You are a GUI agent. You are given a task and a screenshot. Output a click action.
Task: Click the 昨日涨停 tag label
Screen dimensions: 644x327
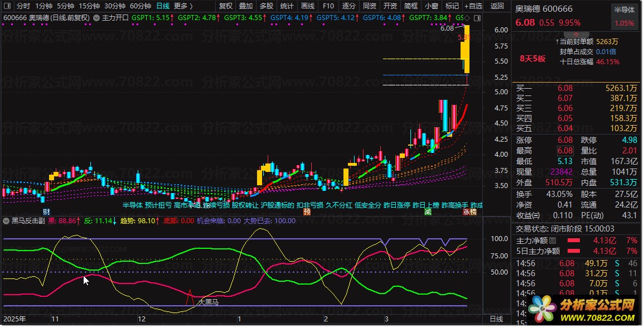397,205
